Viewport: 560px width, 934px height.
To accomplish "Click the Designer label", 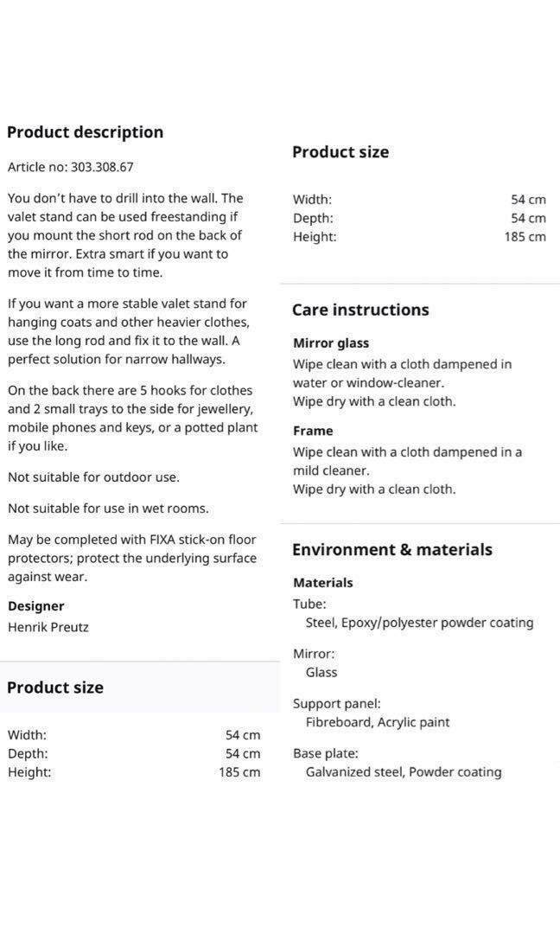I will [36, 606].
